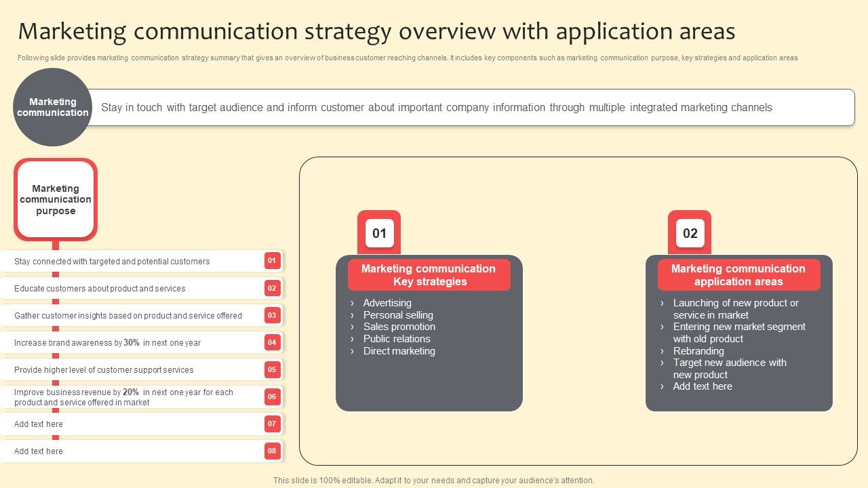The image size is (868, 488).
Task: Select the 'Direct marketing' bullet
Action: (x=399, y=351)
